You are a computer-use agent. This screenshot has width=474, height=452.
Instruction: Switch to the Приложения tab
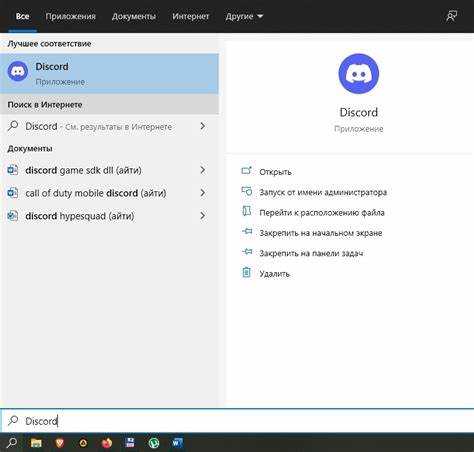coord(70,16)
